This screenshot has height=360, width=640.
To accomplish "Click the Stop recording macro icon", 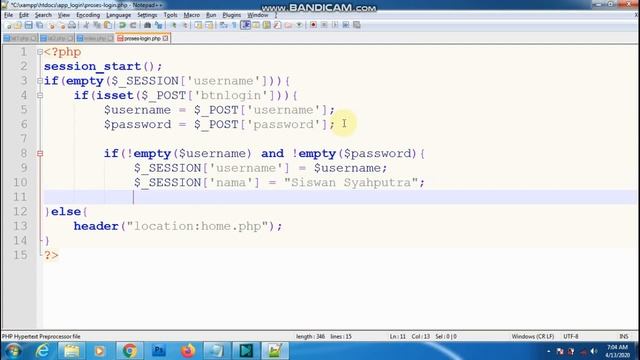I will tap(324, 25).
